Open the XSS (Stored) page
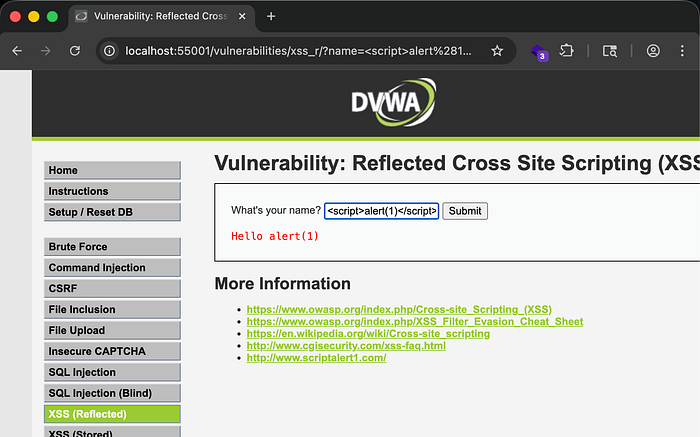Screen dimensions: 700x437 (112, 432)
